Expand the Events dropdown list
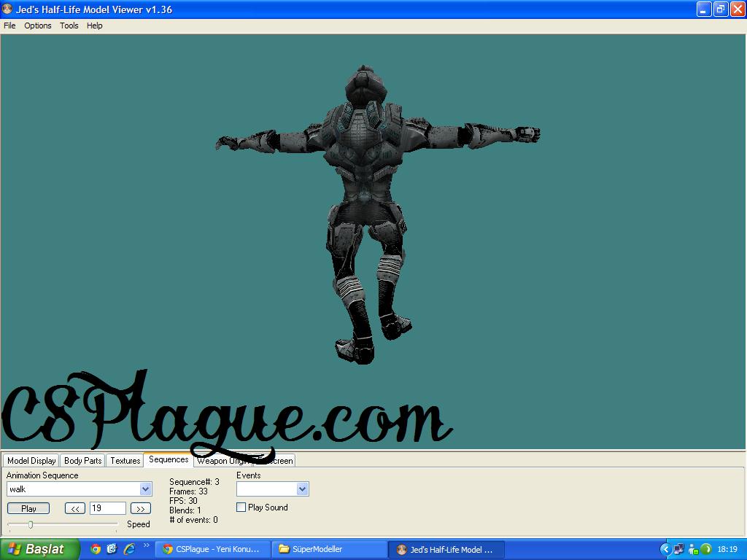The width and height of the screenshot is (747, 560). [302, 489]
